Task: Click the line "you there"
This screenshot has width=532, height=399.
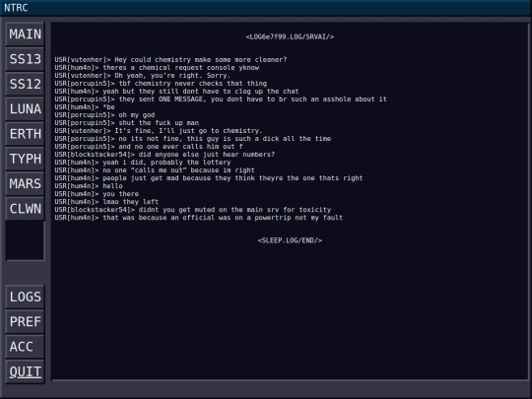Action: coord(97,194)
